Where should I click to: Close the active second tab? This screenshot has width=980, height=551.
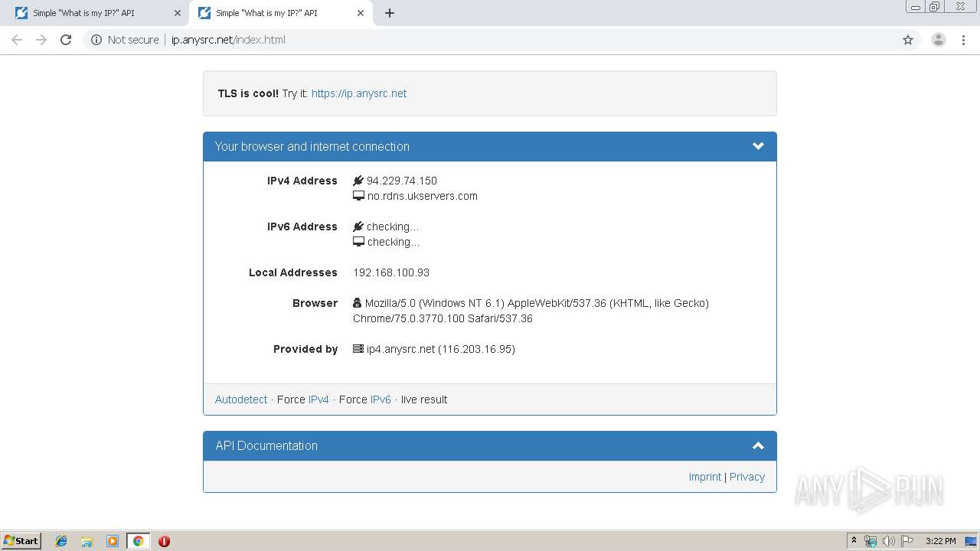tap(361, 13)
